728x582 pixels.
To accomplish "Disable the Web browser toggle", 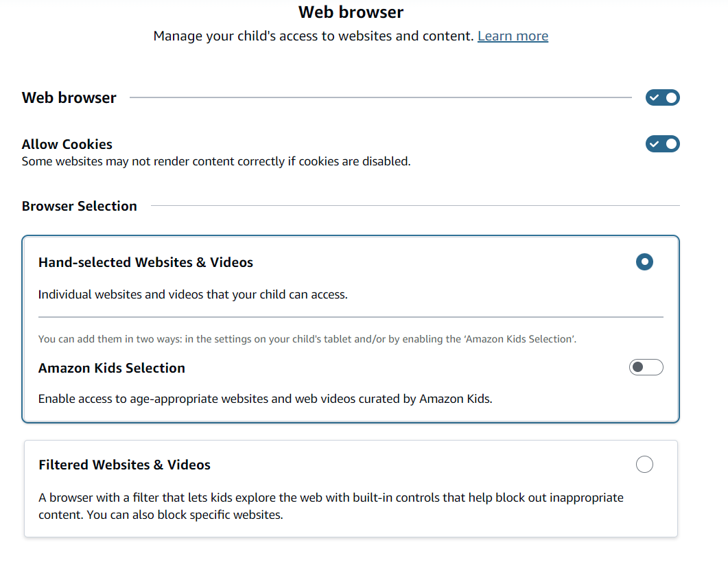I will pos(662,97).
